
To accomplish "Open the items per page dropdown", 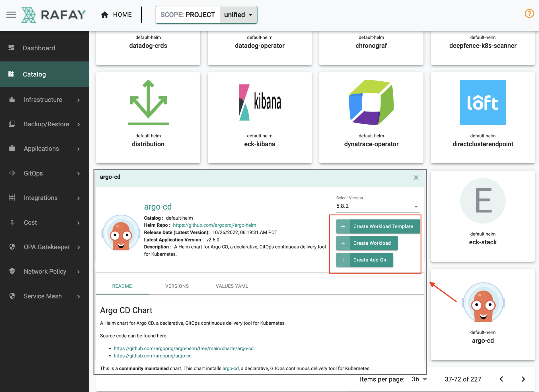I will (419, 379).
